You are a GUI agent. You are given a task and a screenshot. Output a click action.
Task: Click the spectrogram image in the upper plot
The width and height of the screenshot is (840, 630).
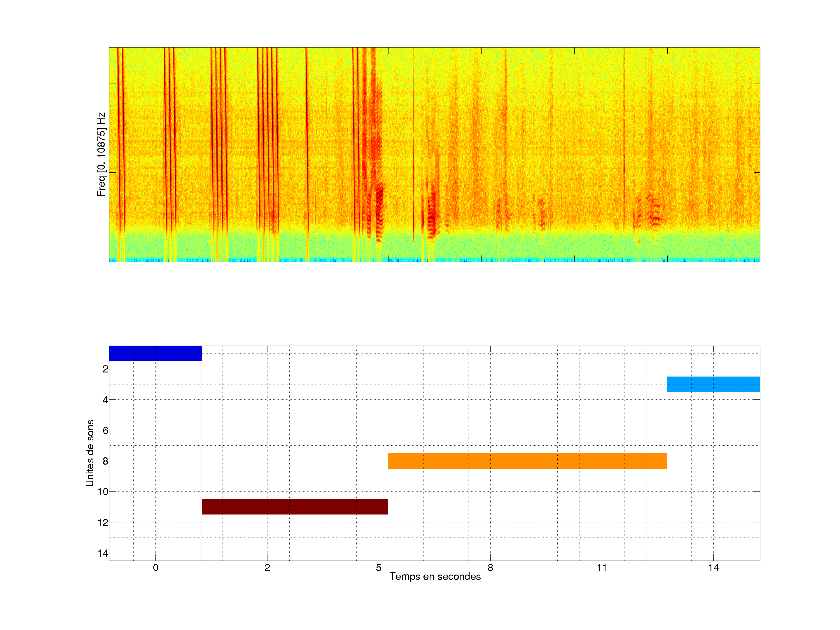tap(434, 155)
